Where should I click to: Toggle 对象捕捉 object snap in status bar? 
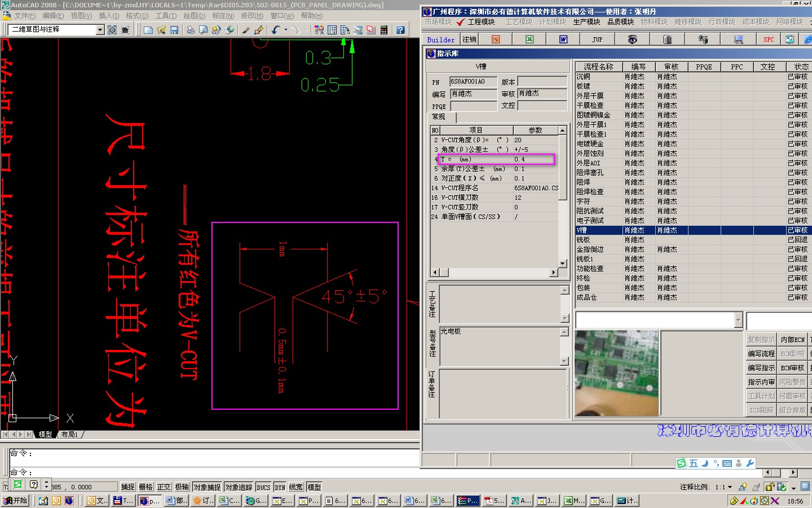pyautogui.click(x=207, y=487)
